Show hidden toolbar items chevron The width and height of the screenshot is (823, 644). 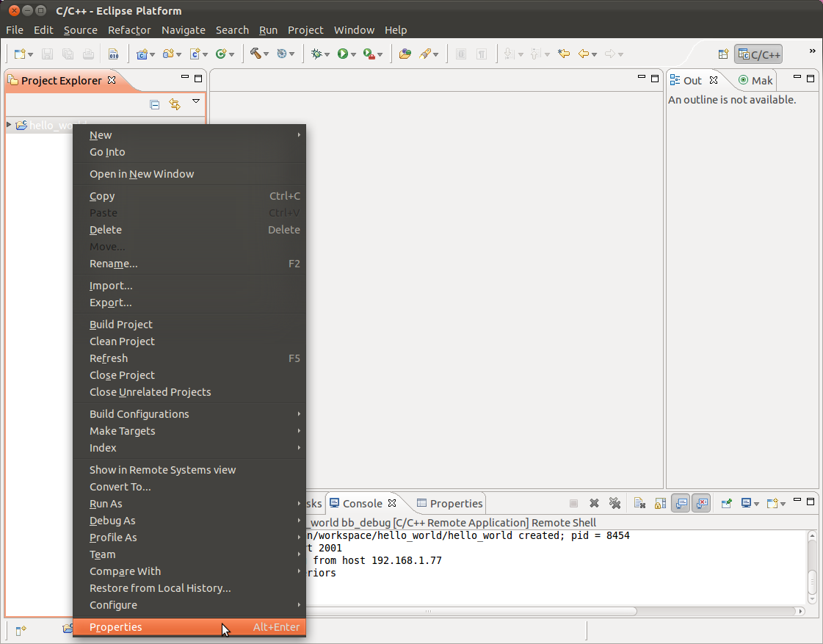pyautogui.click(x=812, y=51)
